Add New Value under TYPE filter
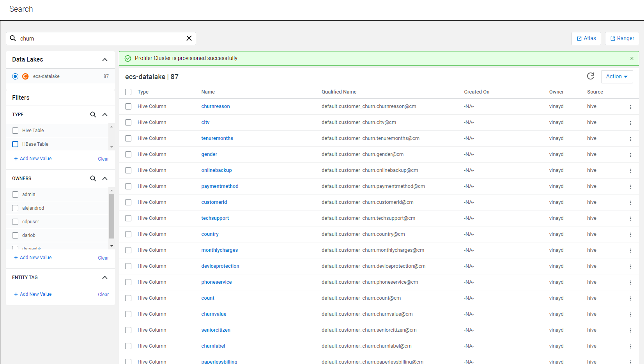644x364 pixels. pyautogui.click(x=33, y=159)
